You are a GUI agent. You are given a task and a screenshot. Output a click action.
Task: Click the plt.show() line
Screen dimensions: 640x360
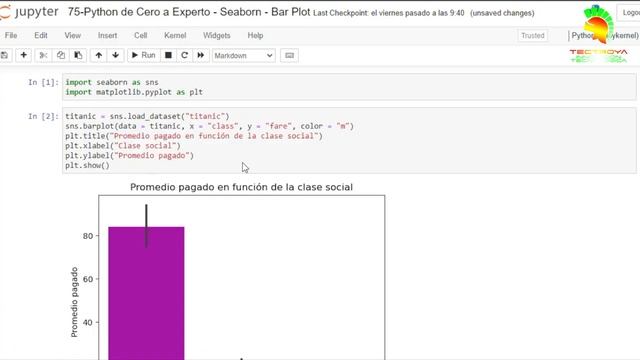(x=87, y=165)
